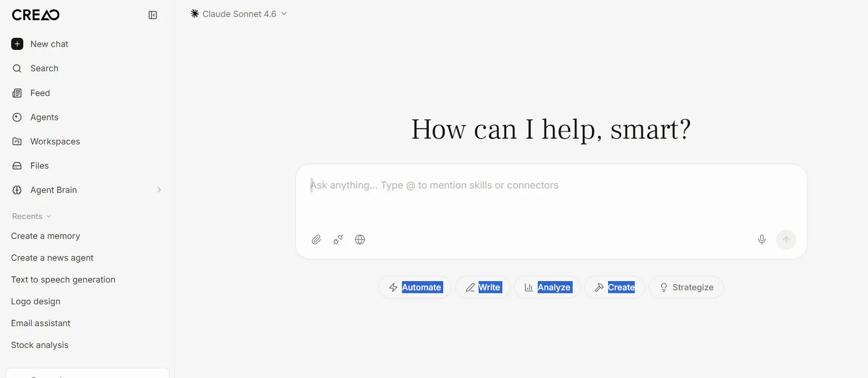Send message with arrow button

click(786, 239)
